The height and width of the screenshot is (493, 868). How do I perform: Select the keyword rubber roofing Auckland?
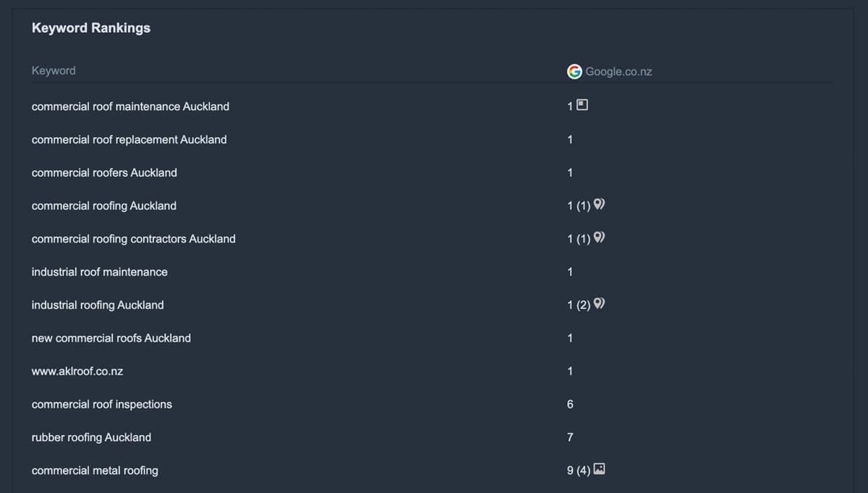pyautogui.click(x=90, y=437)
